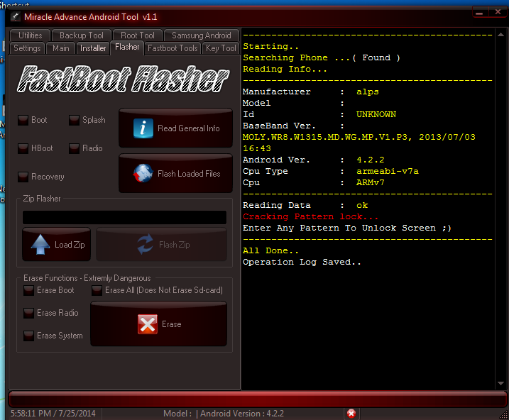Switch to the Backup Tool tab
This screenshot has width=509, height=420.
pyautogui.click(x=82, y=35)
